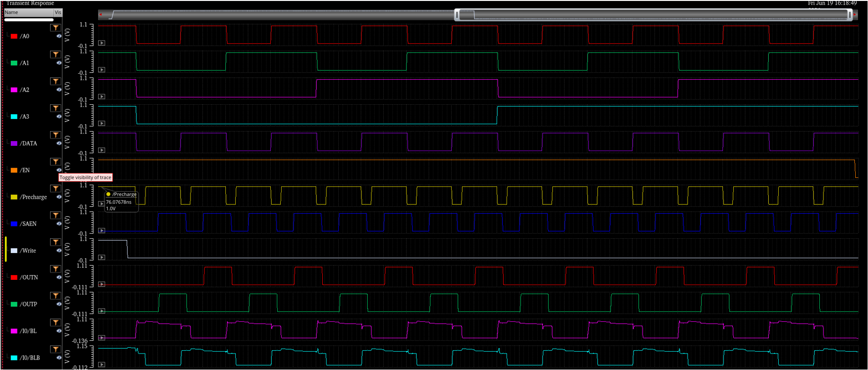Image resolution: width=868 pixels, height=370 pixels.
Task: Toggle visibility of the /OUTN trace
Action: point(59,277)
